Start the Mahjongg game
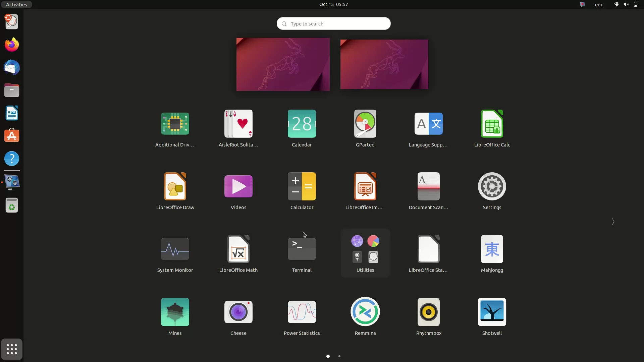The width and height of the screenshot is (644, 362). (x=492, y=249)
